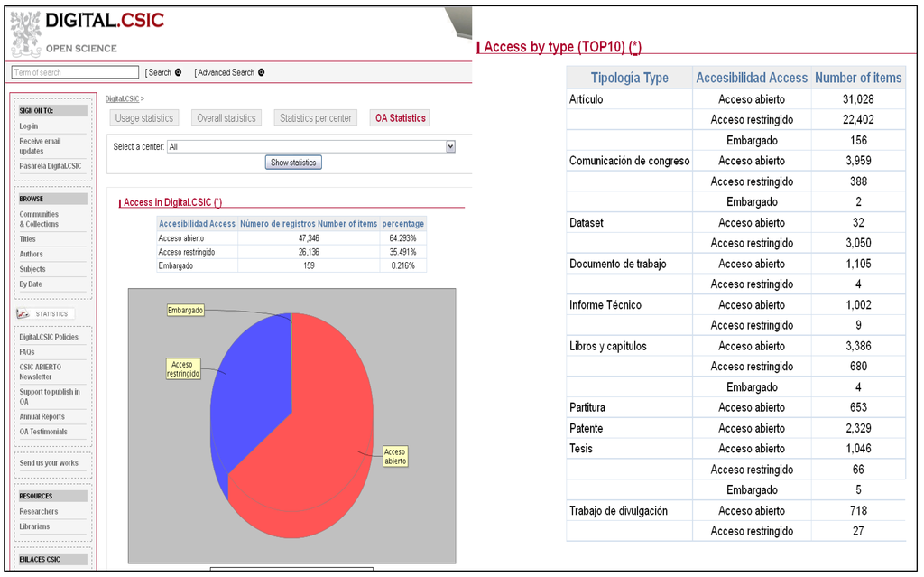This screenshot has width=924, height=577.
Task: Click the Term of search input field
Action: pos(75,72)
